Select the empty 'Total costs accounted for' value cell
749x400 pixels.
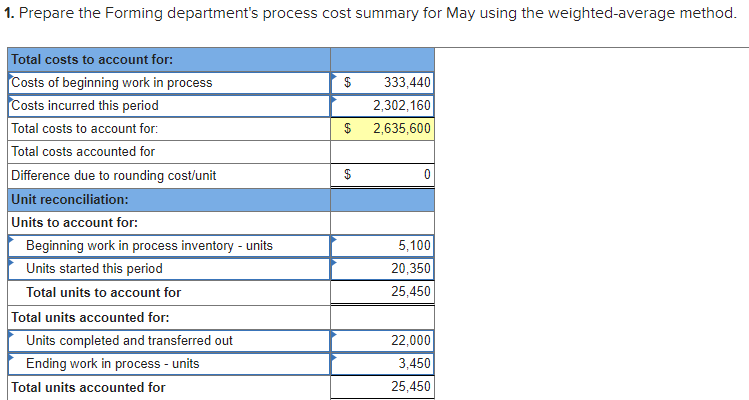pos(383,152)
